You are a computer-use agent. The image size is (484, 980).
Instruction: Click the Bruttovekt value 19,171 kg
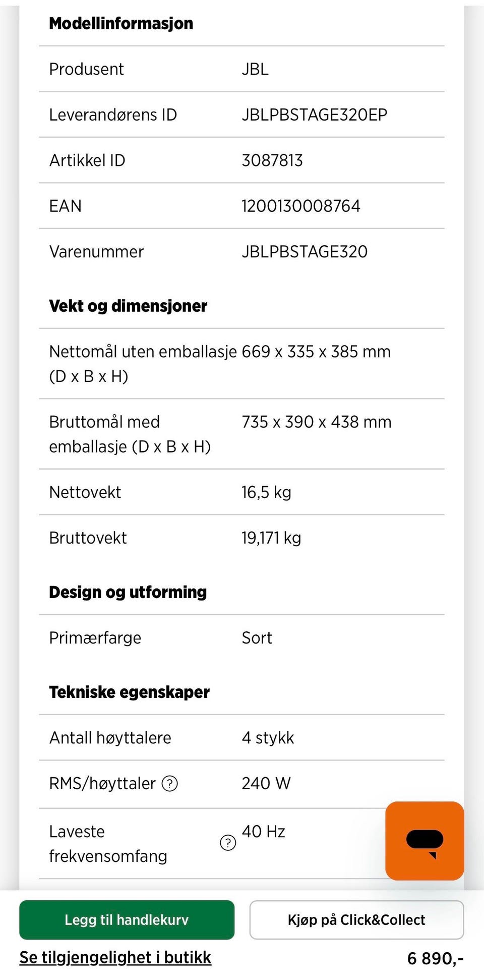click(x=271, y=538)
